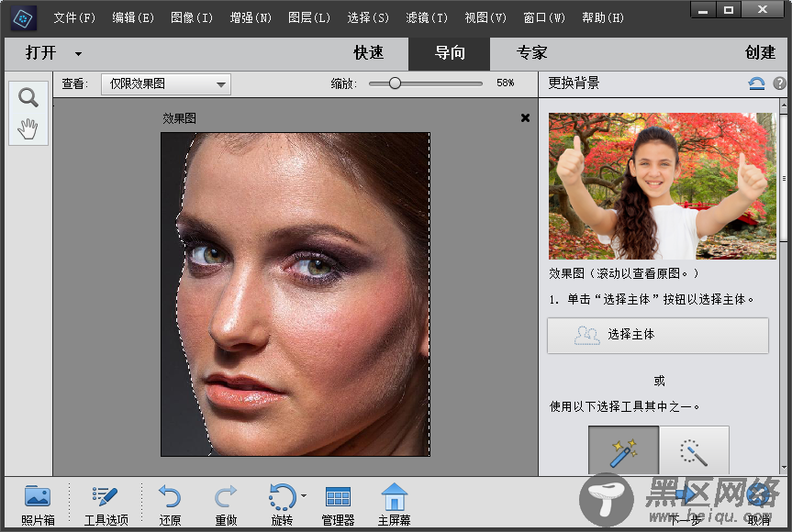Open the 滤镜(T) menu
Image resolution: width=792 pixels, height=532 pixels.
click(x=427, y=18)
